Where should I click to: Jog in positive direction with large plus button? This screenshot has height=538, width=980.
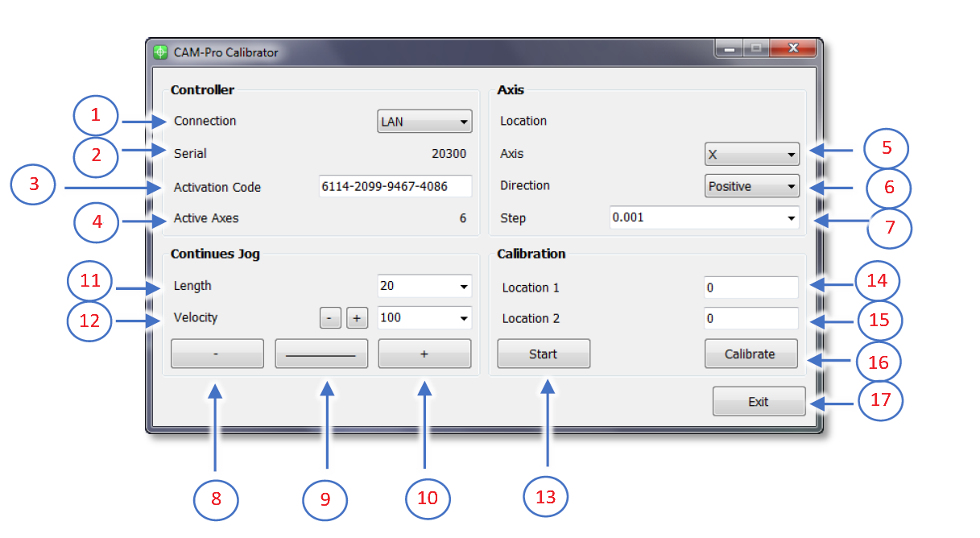coord(424,354)
